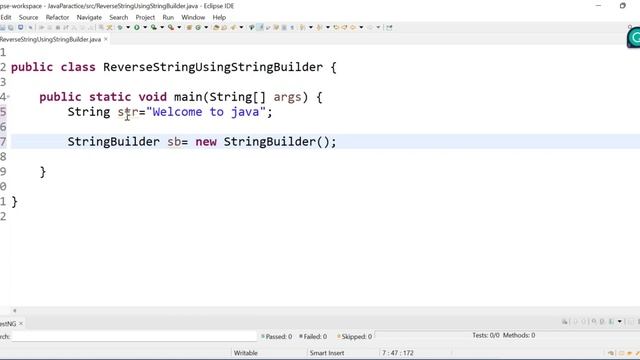Open the New Java Class dropdown arrow
Viewport: 640px width, 360px height.
pyautogui.click(x=206, y=27)
